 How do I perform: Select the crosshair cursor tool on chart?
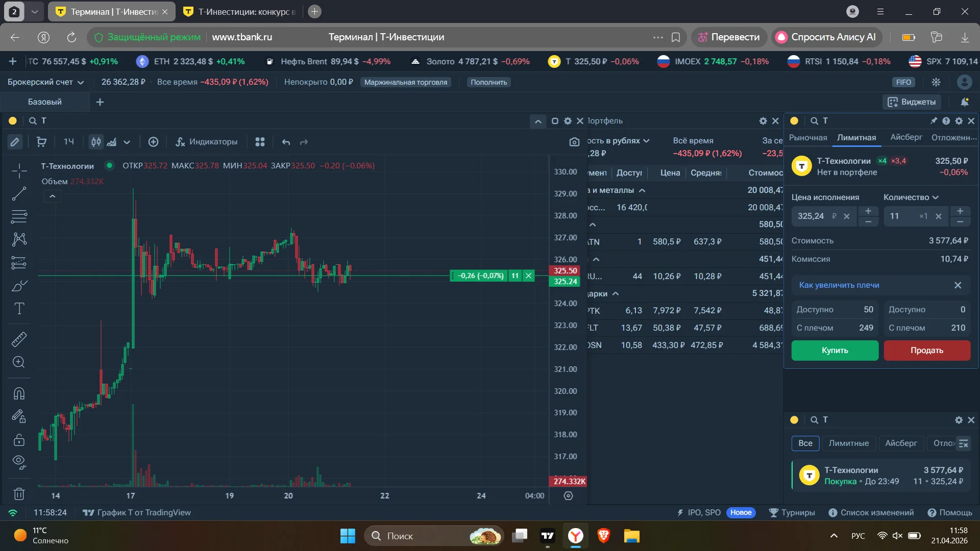(19, 170)
